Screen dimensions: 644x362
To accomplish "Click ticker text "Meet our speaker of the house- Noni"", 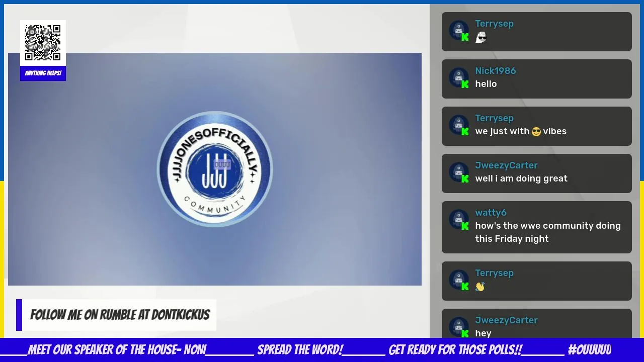I will (117, 350).
